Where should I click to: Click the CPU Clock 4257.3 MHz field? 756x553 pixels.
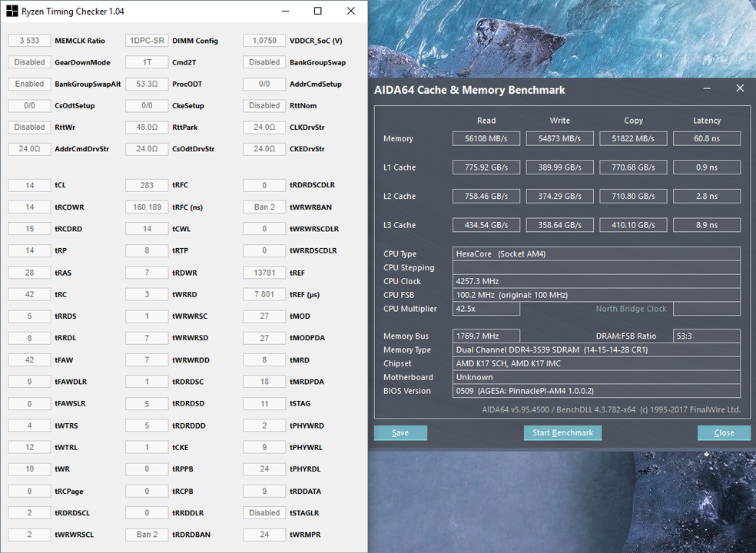(596, 281)
